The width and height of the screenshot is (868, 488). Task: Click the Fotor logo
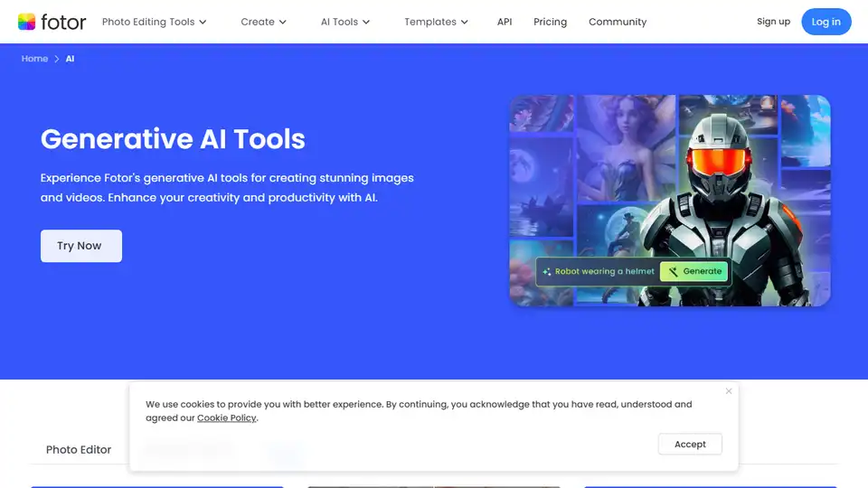(52, 22)
